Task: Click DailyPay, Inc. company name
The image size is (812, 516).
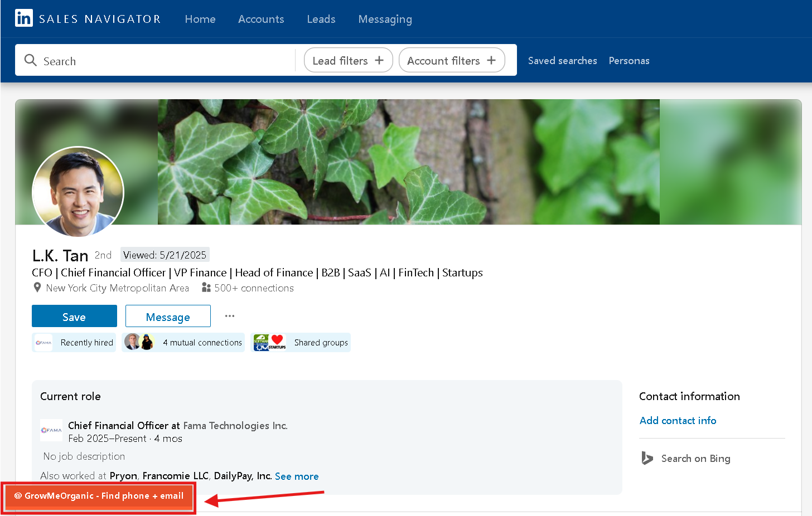Action: (243, 476)
